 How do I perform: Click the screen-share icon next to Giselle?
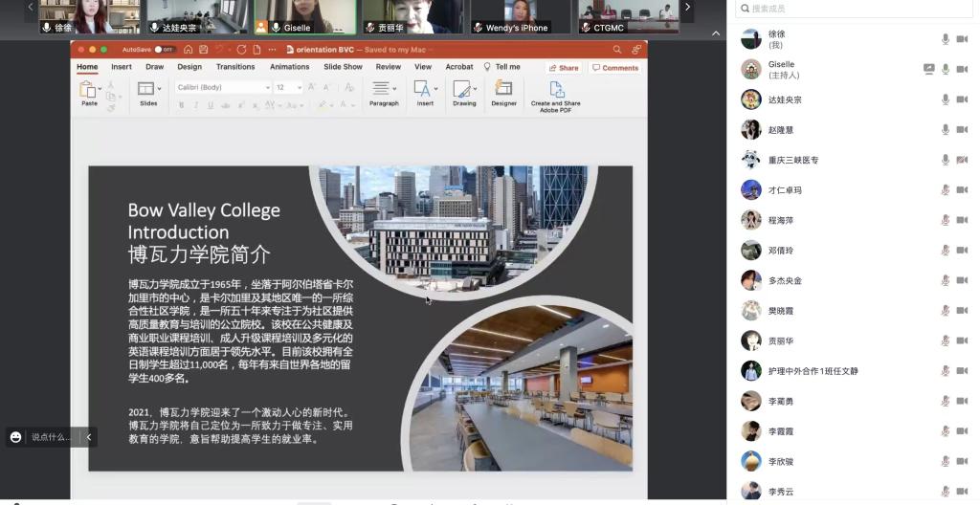click(928, 69)
